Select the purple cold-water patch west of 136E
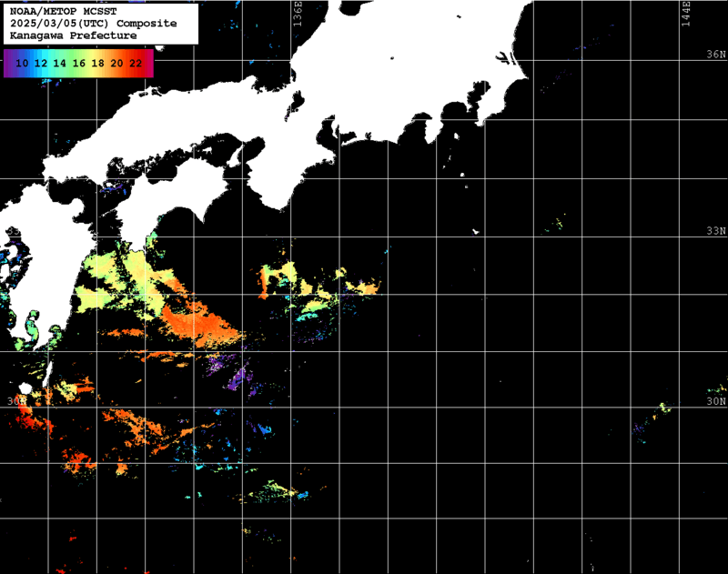The height and width of the screenshot is (574, 728). coord(238,375)
